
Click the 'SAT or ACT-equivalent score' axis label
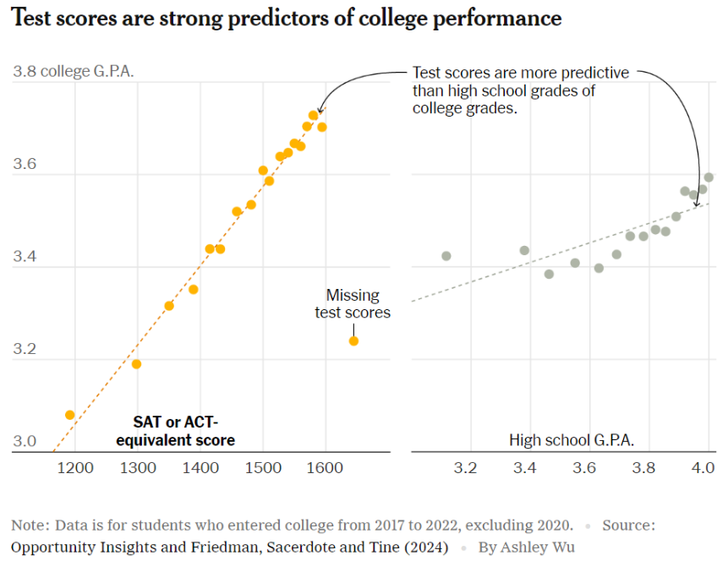click(x=176, y=431)
